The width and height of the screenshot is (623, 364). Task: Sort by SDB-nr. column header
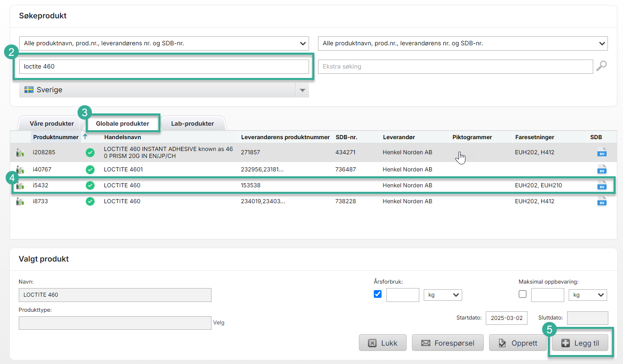[x=346, y=137]
